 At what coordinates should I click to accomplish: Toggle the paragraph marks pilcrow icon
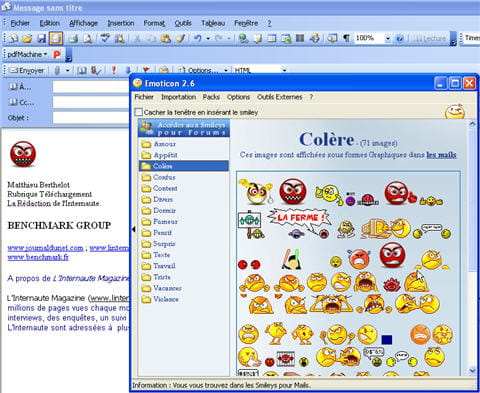(x=346, y=38)
